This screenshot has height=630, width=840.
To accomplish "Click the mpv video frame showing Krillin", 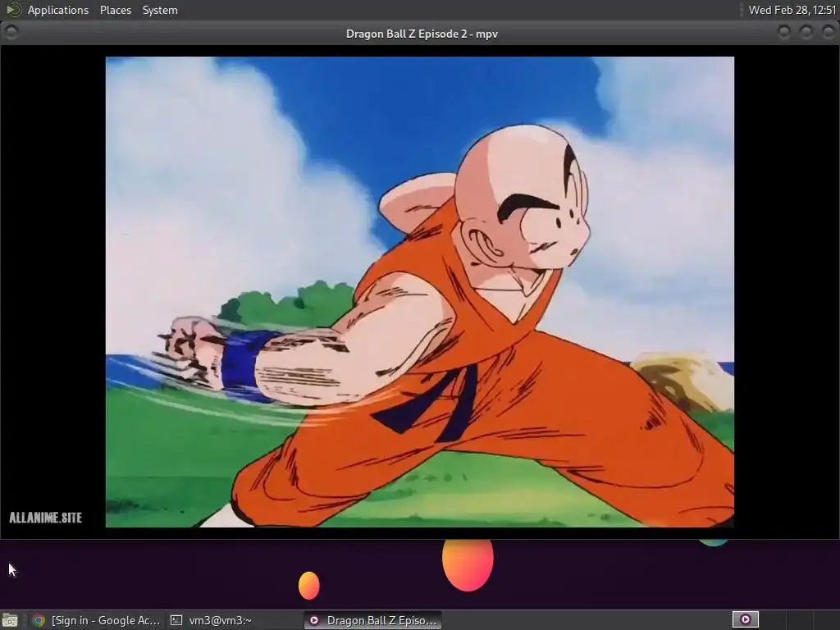I will [x=419, y=292].
